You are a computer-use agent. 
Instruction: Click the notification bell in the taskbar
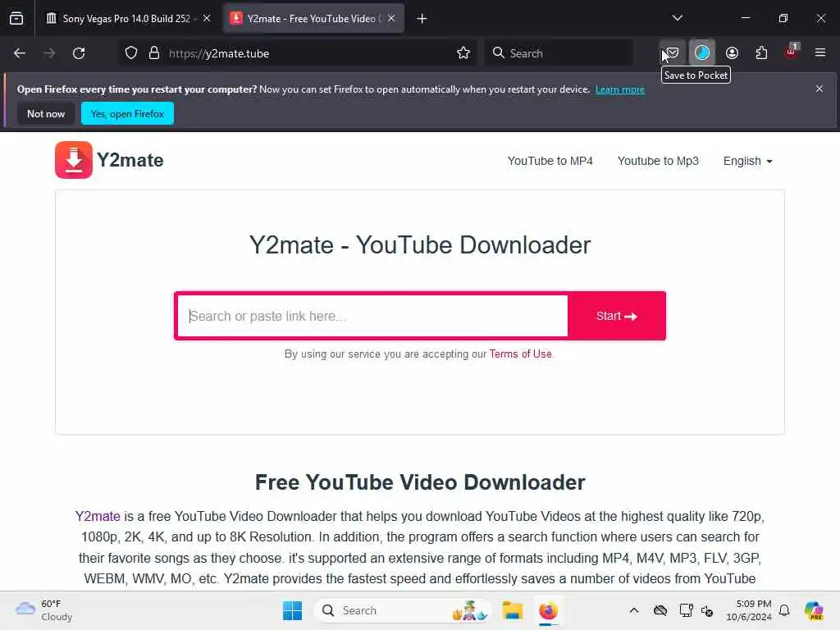(x=784, y=610)
